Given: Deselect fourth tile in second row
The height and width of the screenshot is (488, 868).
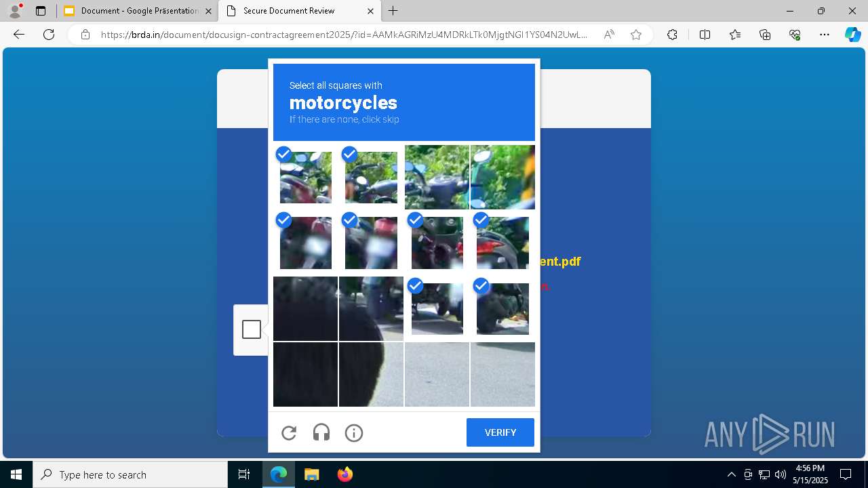Looking at the screenshot, I should click(x=502, y=243).
